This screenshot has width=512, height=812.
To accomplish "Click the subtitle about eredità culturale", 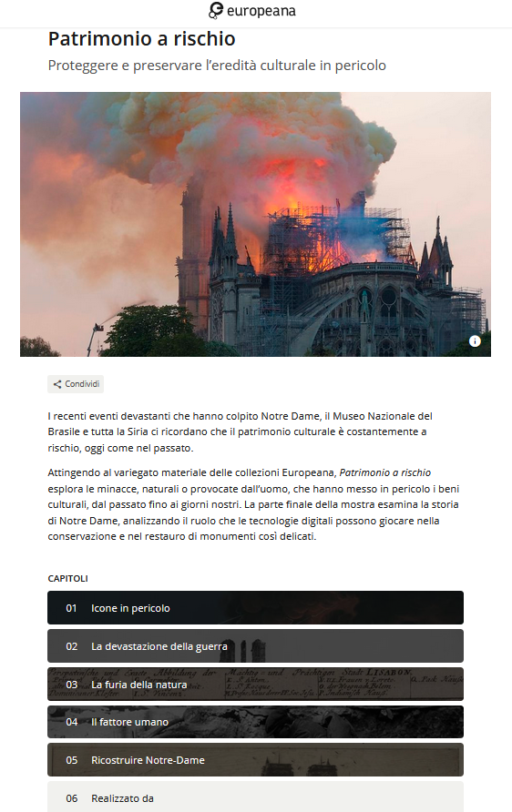I will 217,66.
